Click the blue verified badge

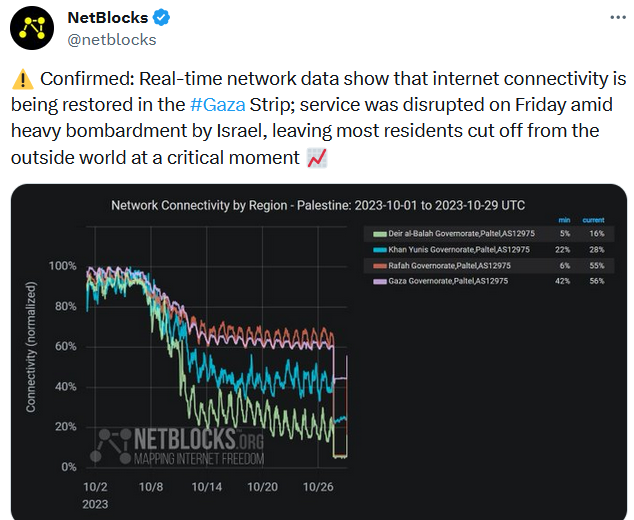tap(162, 18)
